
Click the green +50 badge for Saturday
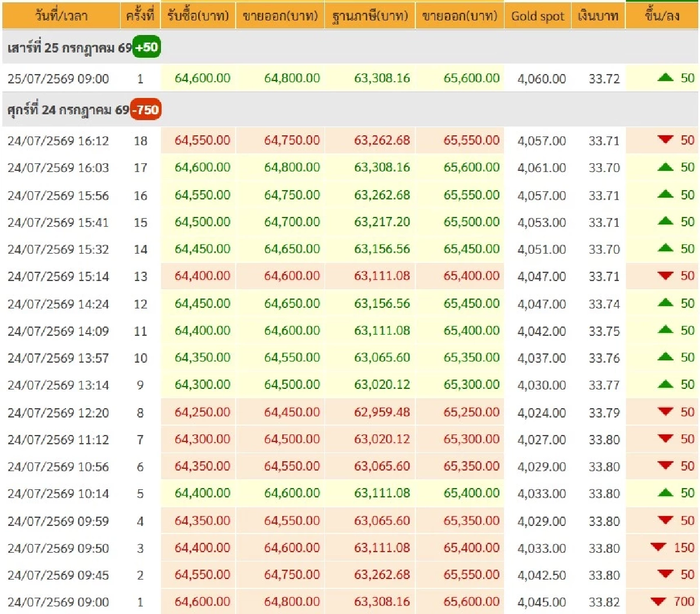click(146, 47)
